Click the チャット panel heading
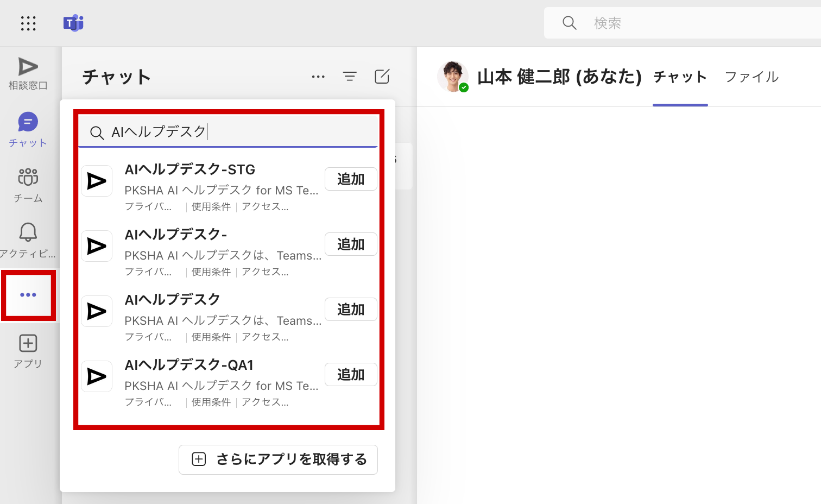This screenshot has width=821, height=504. (117, 77)
